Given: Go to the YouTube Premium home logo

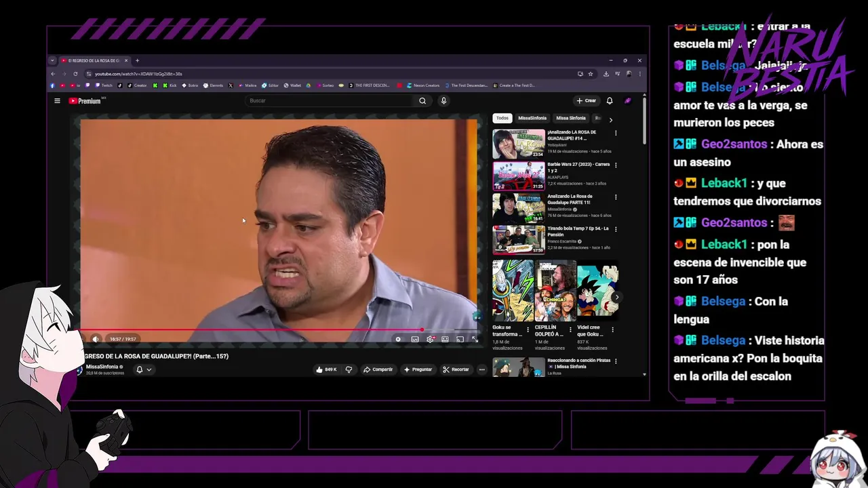Looking at the screenshot, I should click(x=85, y=101).
